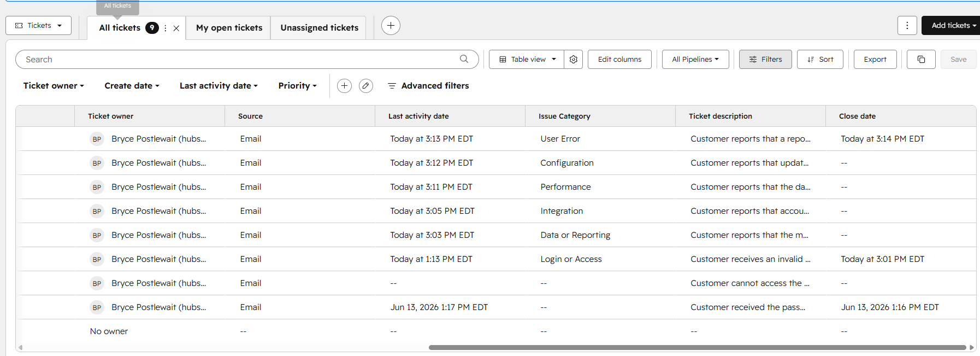Click the Close date column header
The height and width of the screenshot is (356, 980).
pos(901,116)
